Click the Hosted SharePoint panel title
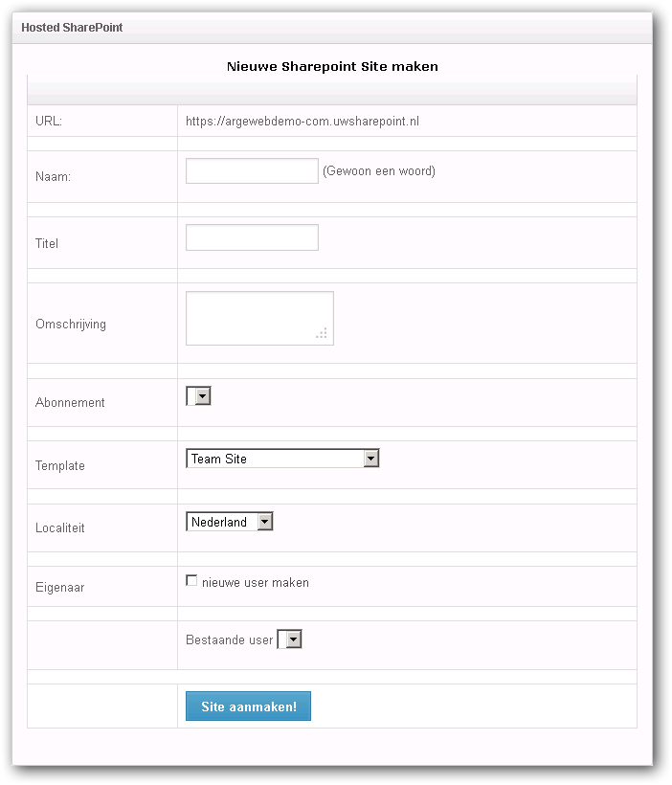 point(72,28)
